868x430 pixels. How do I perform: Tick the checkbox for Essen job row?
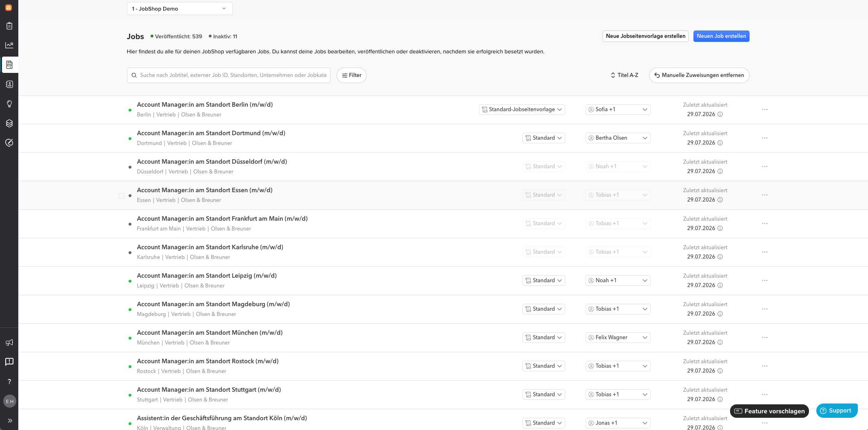click(x=122, y=196)
